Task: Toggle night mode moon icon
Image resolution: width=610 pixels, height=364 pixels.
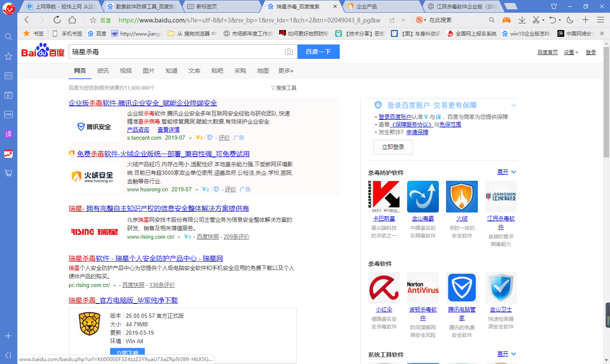Action: pyautogui.click(x=570, y=20)
